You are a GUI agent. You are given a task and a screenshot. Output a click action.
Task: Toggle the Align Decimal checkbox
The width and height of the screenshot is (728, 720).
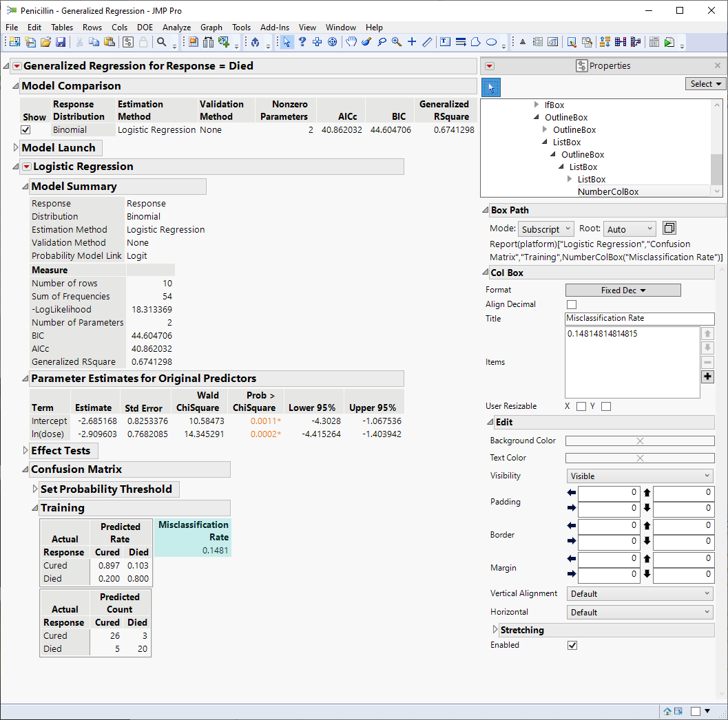point(572,304)
